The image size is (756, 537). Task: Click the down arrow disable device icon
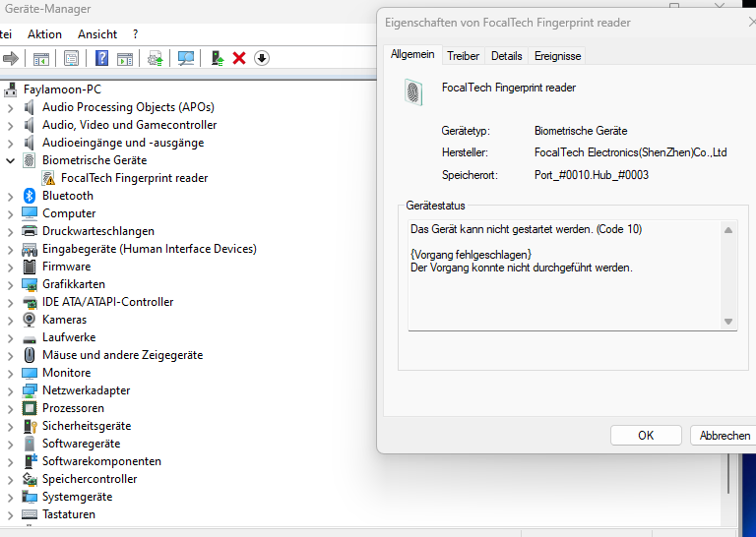pos(262,58)
